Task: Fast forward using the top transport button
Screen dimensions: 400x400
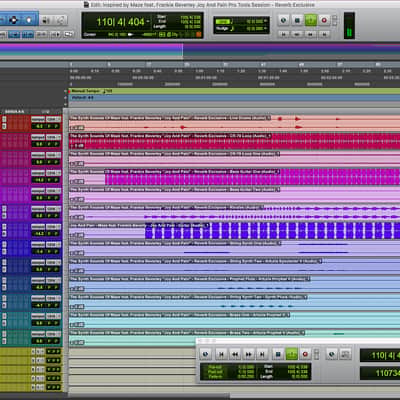Action: click(311, 34)
